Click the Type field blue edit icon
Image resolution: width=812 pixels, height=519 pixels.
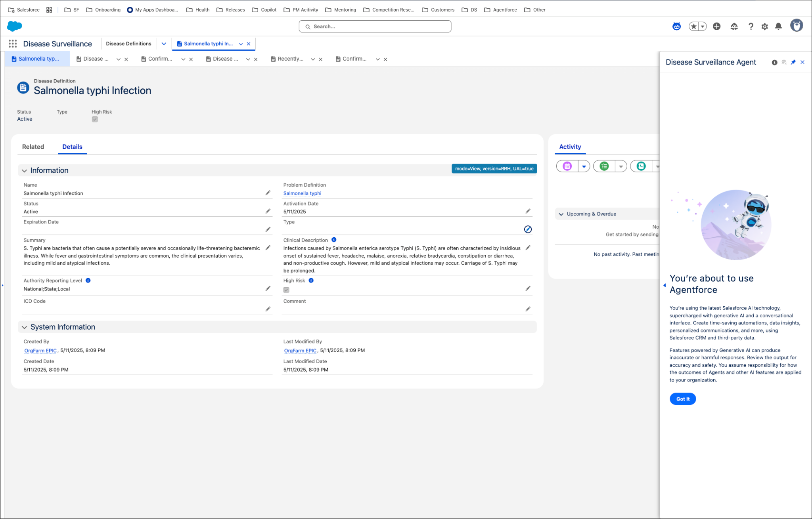pyautogui.click(x=528, y=229)
